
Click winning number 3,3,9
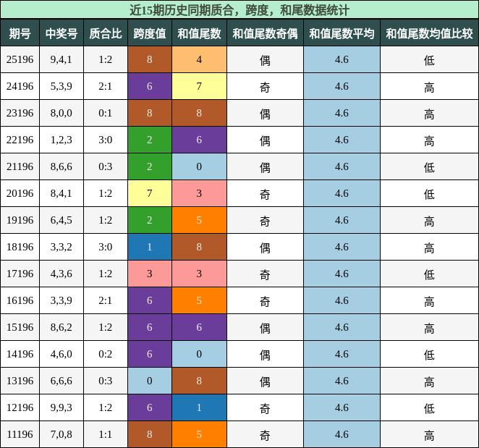click(62, 300)
